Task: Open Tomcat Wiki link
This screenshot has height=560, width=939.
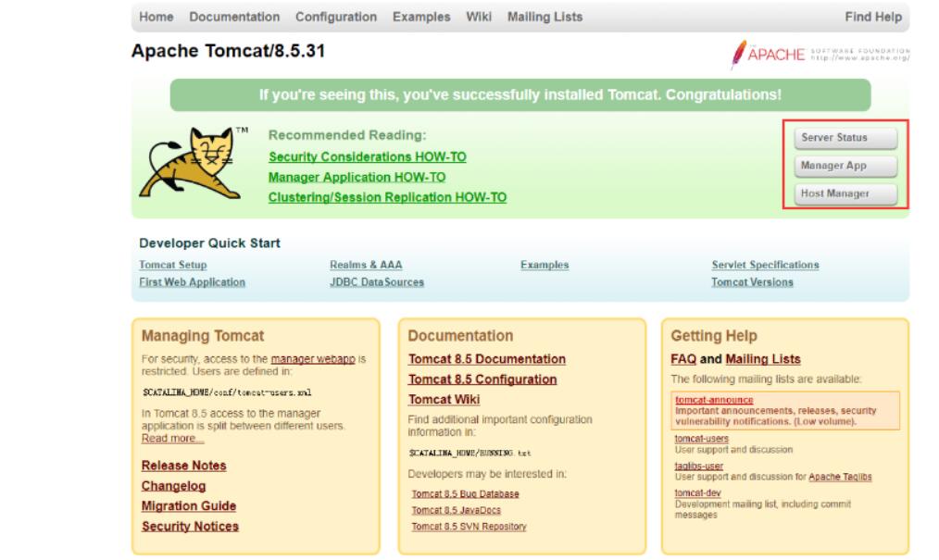Action: point(444,400)
